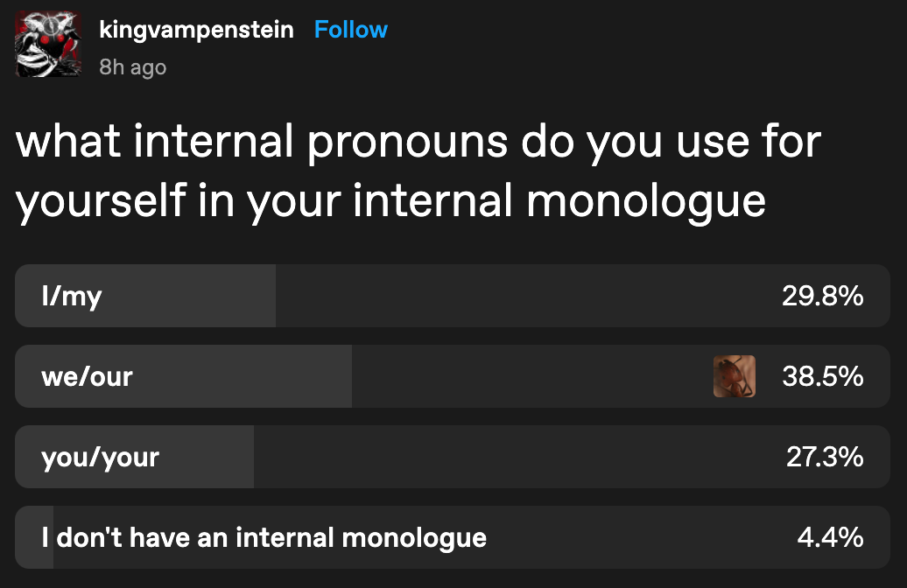Open the post via the 8h ago timestamp
Screen dimensions: 907x588
[133, 66]
